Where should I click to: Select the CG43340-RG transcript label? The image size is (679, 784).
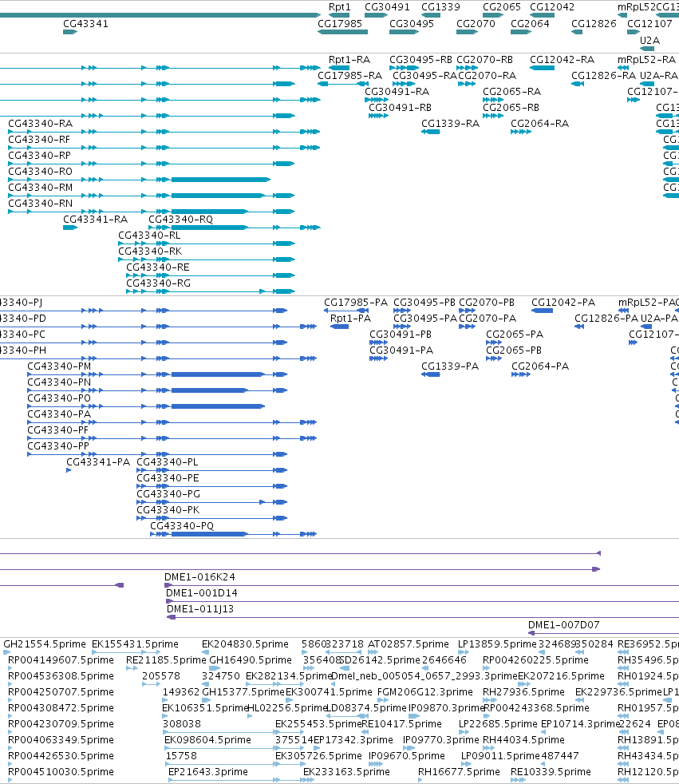[159, 283]
